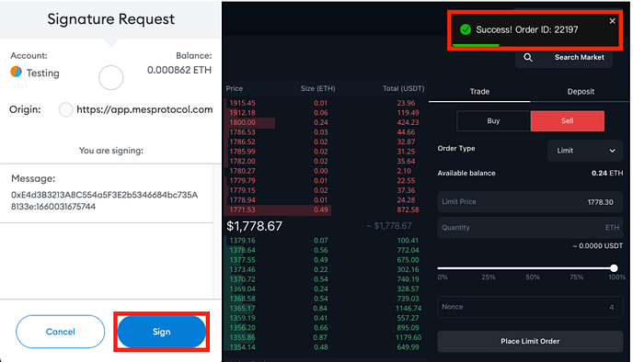644x362 pixels.
Task: Select the 1785.99 ask price row
Action: tap(326, 152)
